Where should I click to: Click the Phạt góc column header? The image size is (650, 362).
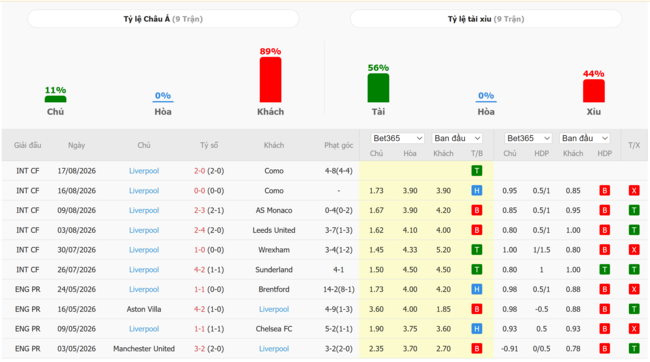[339, 145]
